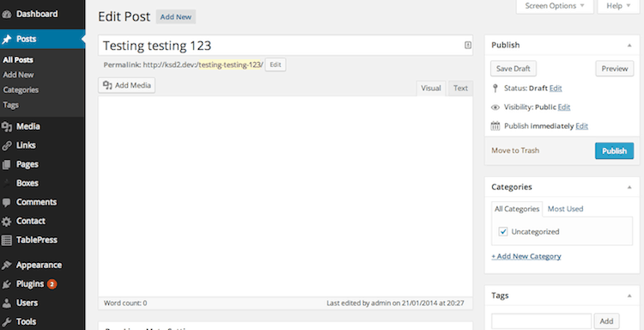
Task: Select the All Categories tab
Action: click(517, 209)
